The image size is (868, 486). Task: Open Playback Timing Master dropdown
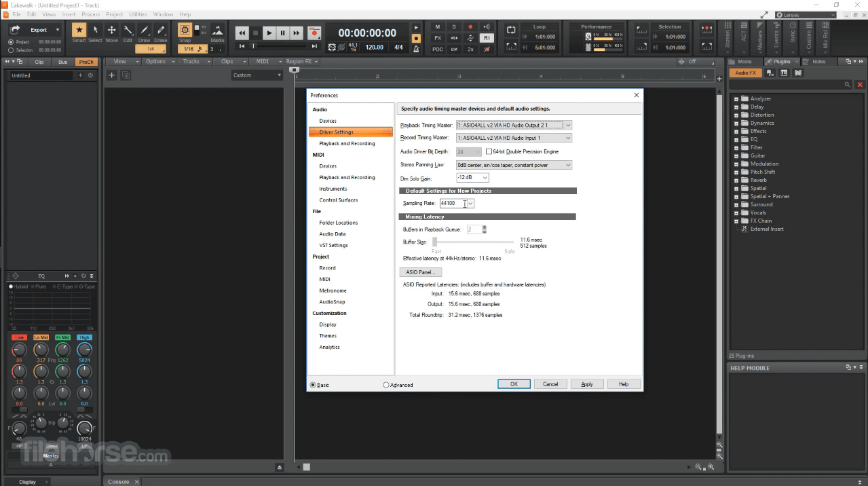[x=514, y=125]
